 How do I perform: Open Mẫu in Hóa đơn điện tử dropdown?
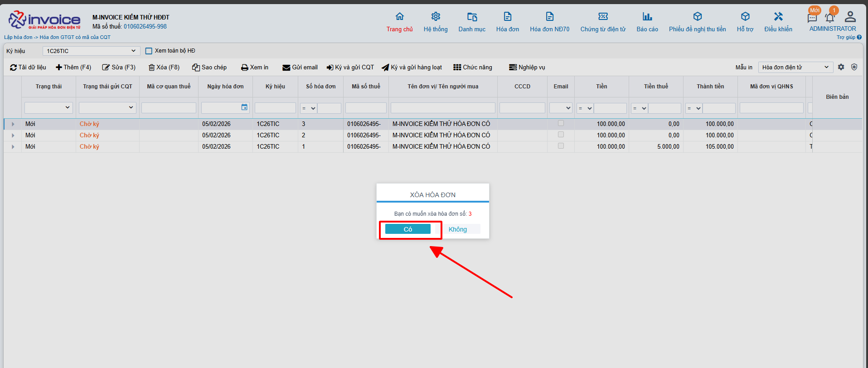[795, 68]
